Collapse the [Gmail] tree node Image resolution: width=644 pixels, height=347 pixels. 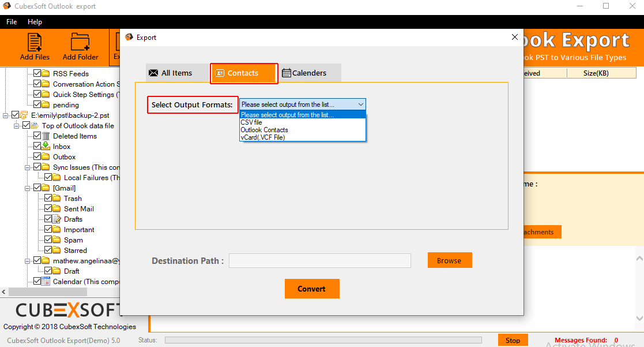pyautogui.click(x=27, y=188)
